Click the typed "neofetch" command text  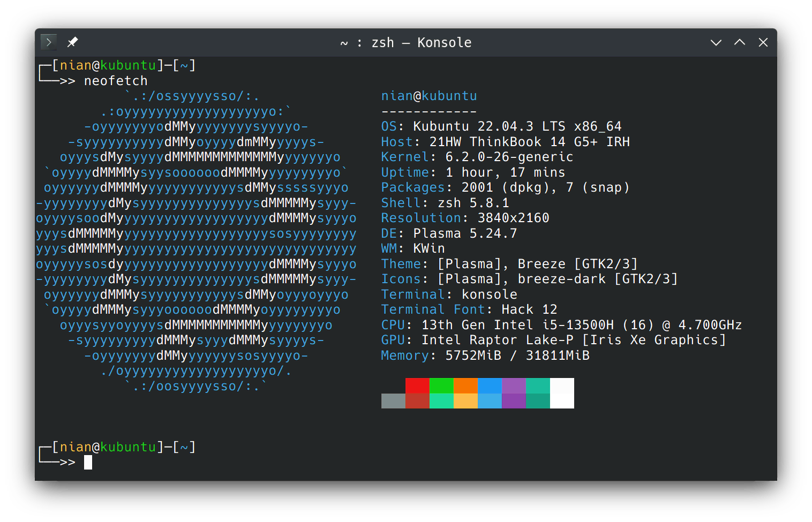coord(116,81)
